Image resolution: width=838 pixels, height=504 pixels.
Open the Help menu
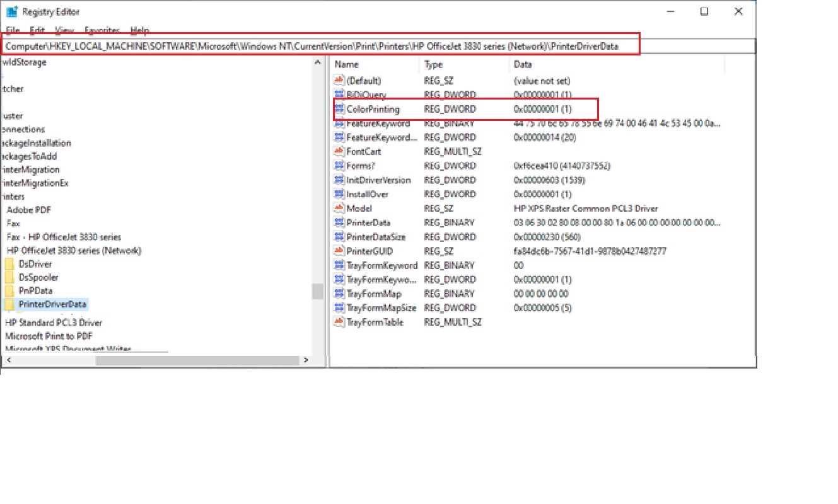click(139, 30)
